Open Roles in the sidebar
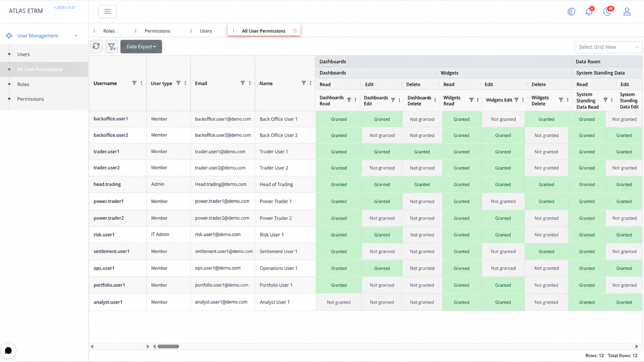 tap(23, 84)
